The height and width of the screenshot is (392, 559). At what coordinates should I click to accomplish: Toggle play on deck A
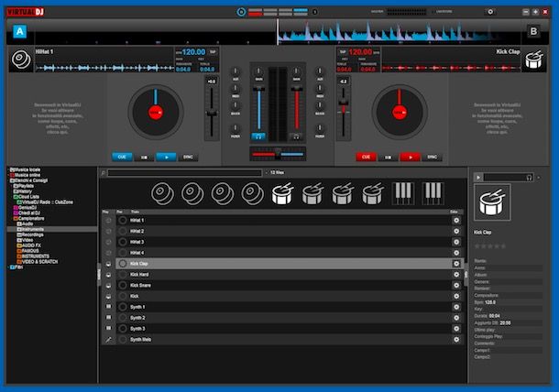[x=166, y=158]
